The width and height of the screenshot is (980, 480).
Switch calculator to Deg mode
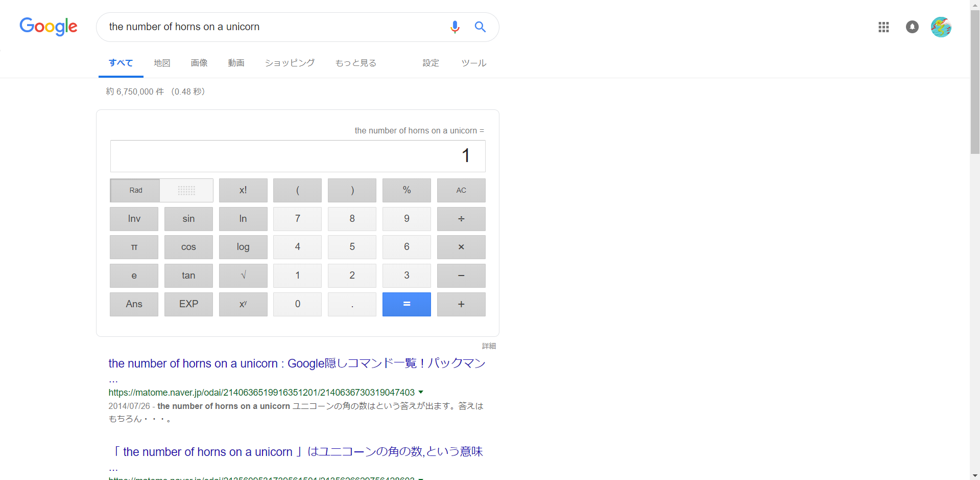click(x=186, y=190)
